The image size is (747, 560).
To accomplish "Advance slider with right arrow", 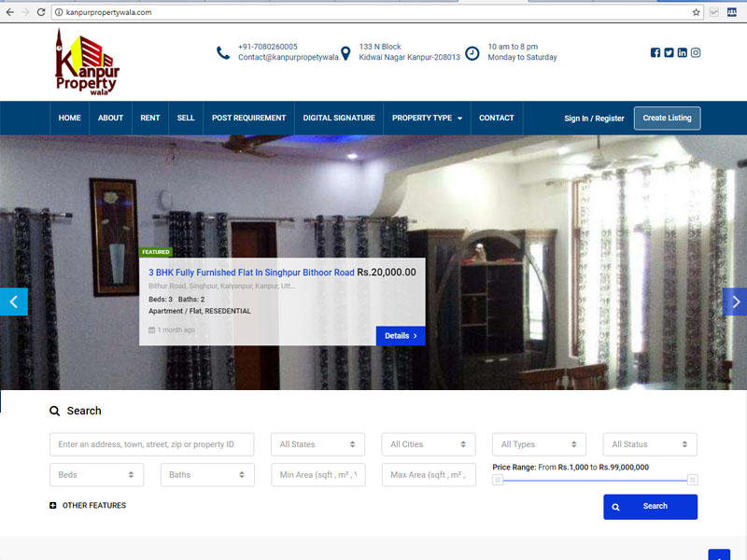I will click(x=735, y=301).
